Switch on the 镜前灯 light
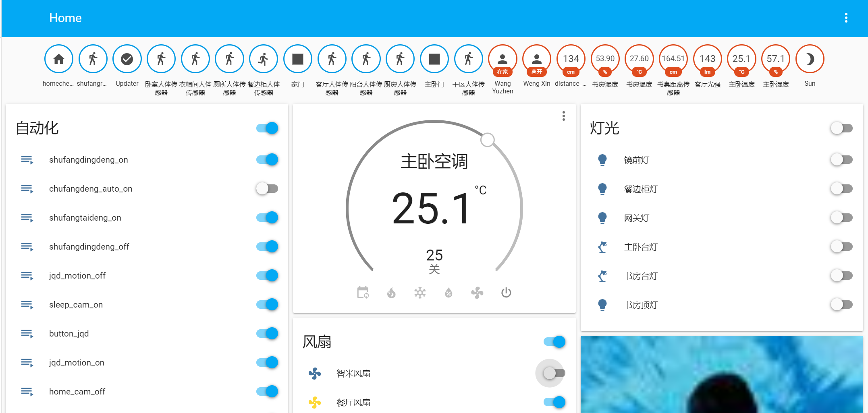 (x=842, y=159)
